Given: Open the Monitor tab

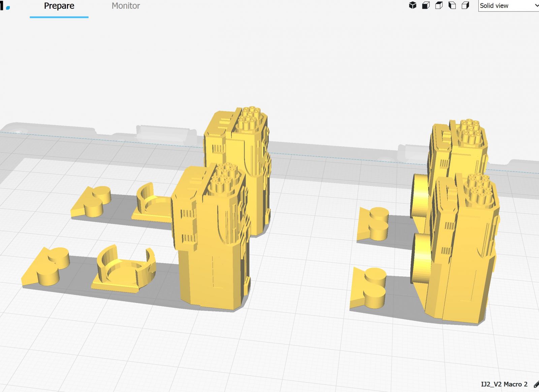Looking at the screenshot, I should (x=126, y=6).
